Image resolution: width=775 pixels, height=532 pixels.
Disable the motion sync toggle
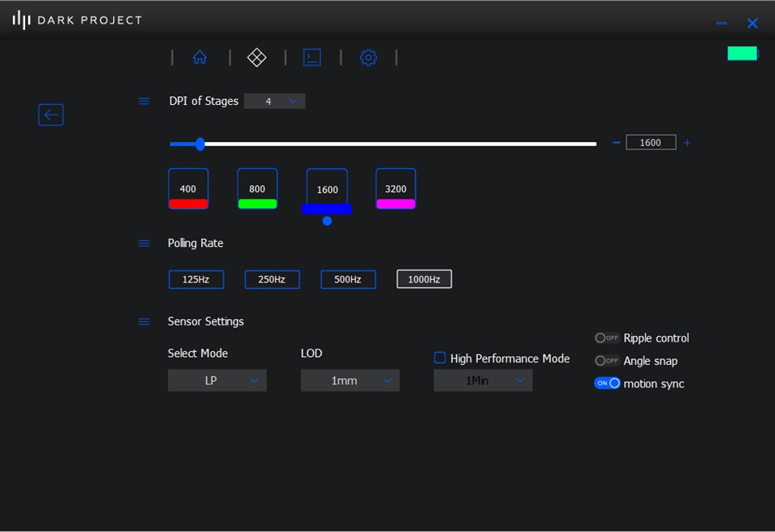[607, 383]
